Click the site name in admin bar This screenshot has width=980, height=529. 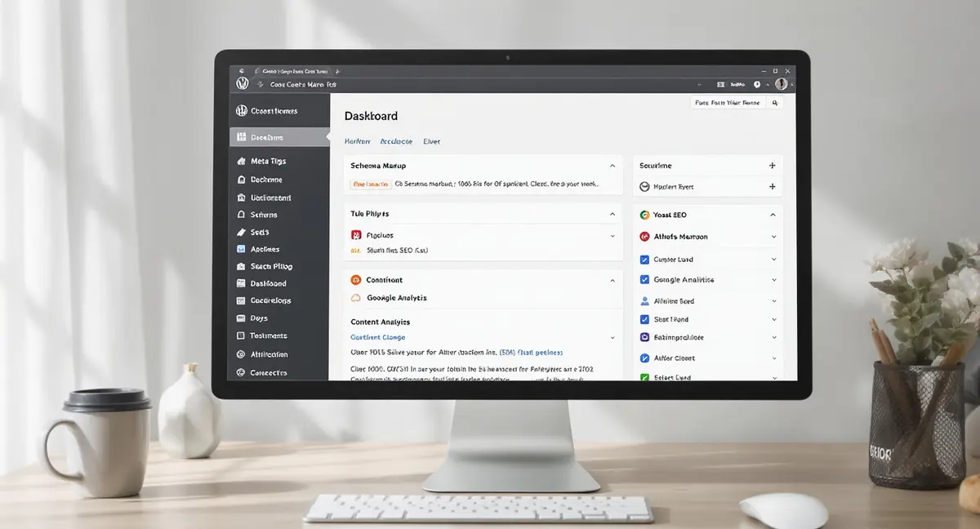(x=304, y=84)
